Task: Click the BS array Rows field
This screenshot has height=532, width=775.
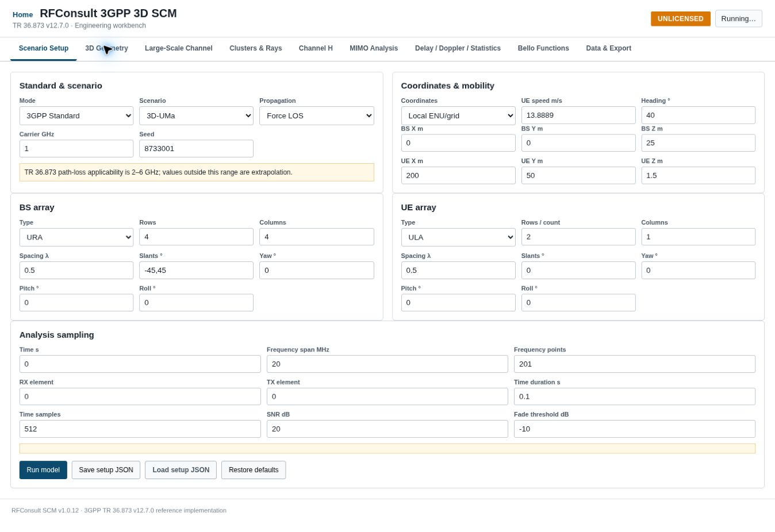Action: [x=196, y=237]
